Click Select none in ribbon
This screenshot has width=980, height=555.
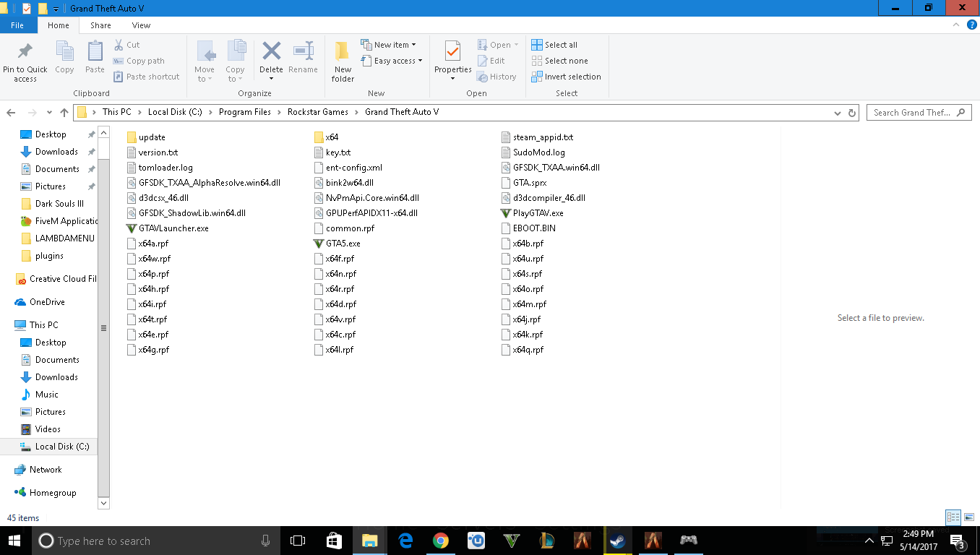click(x=559, y=61)
